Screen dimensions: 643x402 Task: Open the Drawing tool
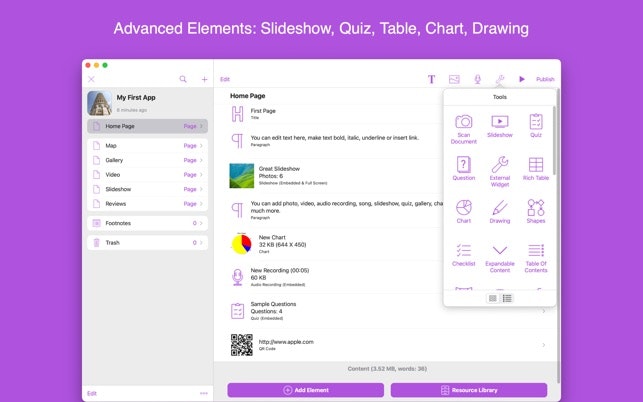coord(499,211)
